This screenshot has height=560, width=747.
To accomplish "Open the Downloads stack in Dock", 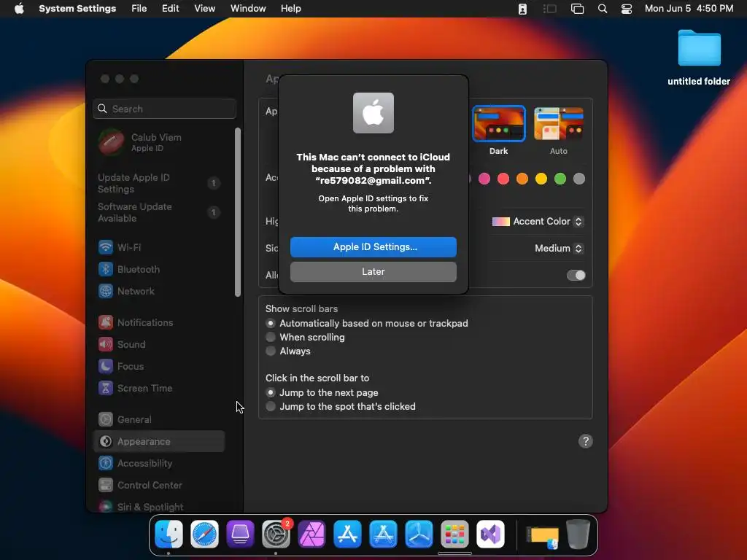I will (x=542, y=535).
